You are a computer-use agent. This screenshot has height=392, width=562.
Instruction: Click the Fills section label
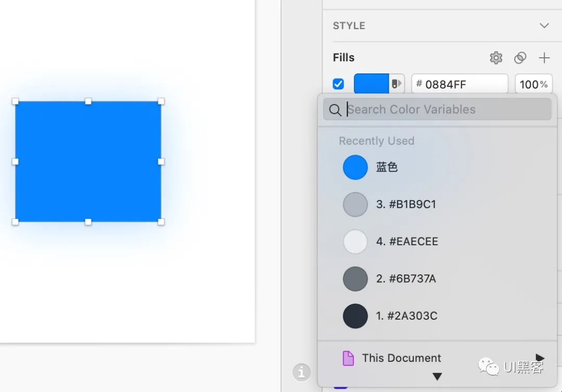point(344,58)
